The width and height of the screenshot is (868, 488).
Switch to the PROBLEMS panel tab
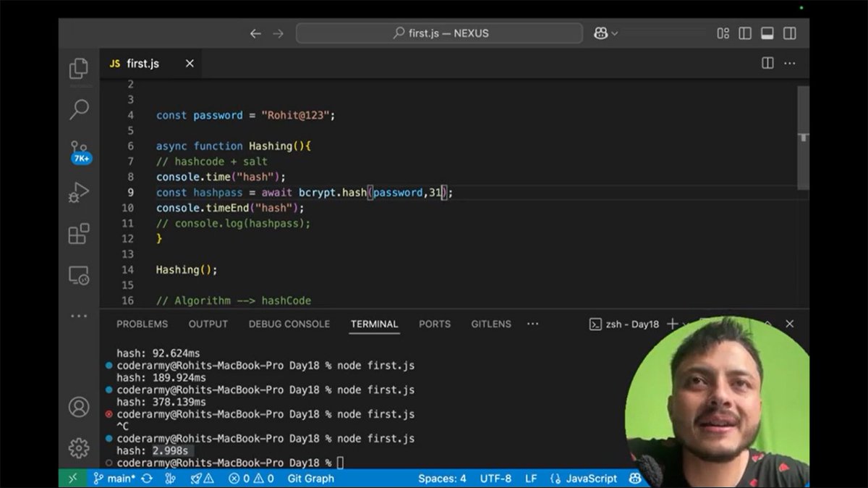[x=142, y=324]
